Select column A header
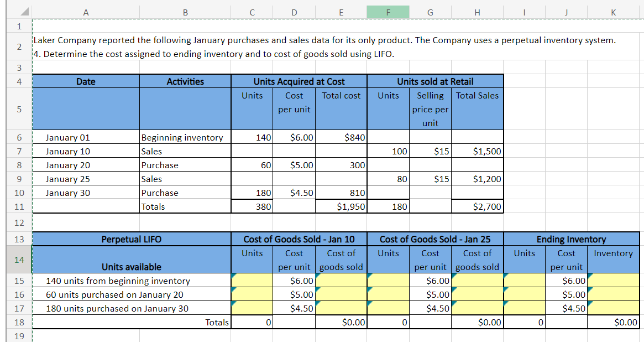Viewport: 644px width, 342px height. click(x=86, y=12)
